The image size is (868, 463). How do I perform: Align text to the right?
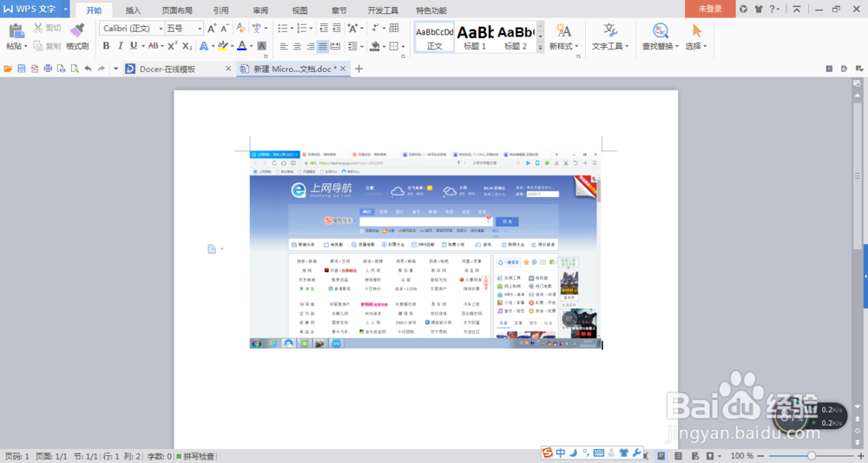click(x=310, y=47)
